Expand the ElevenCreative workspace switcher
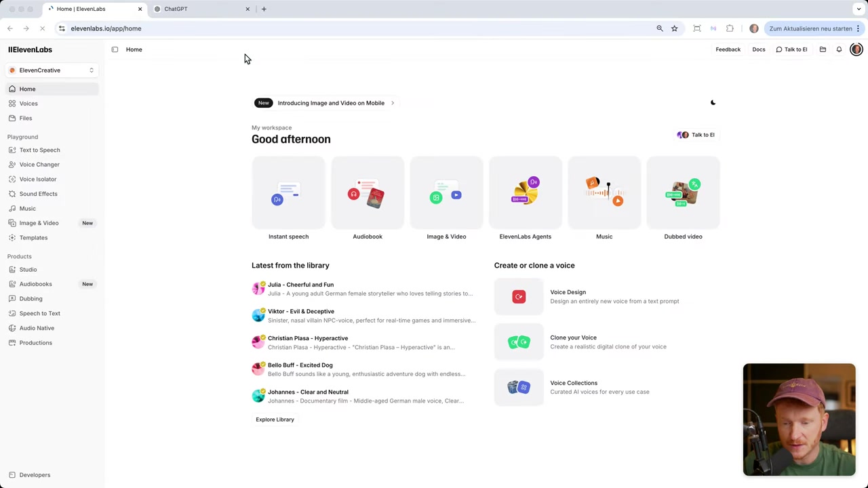 click(x=52, y=70)
